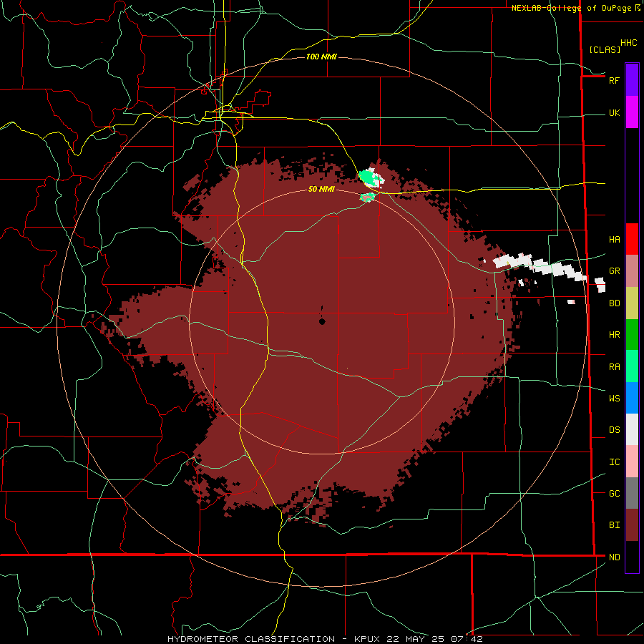The width and height of the screenshot is (644, 644).
Task: Click the 100 NMI range ring label
Action: [321, 57]
